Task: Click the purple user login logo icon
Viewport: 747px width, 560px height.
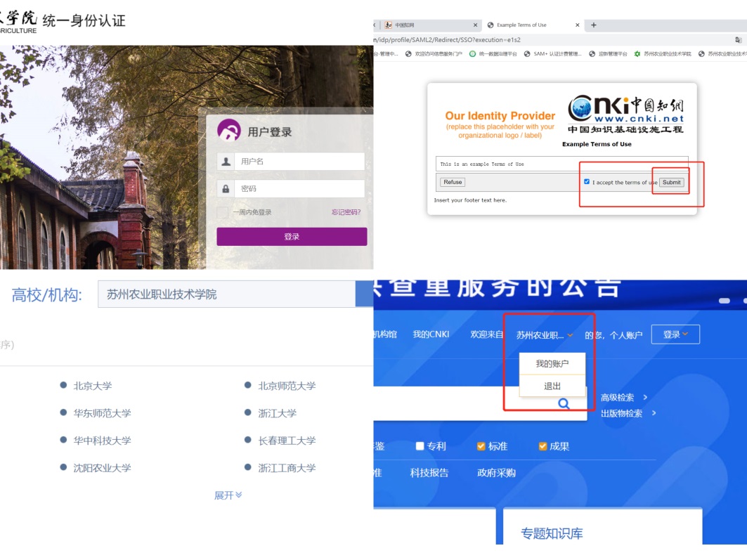Action: (229, 130)
